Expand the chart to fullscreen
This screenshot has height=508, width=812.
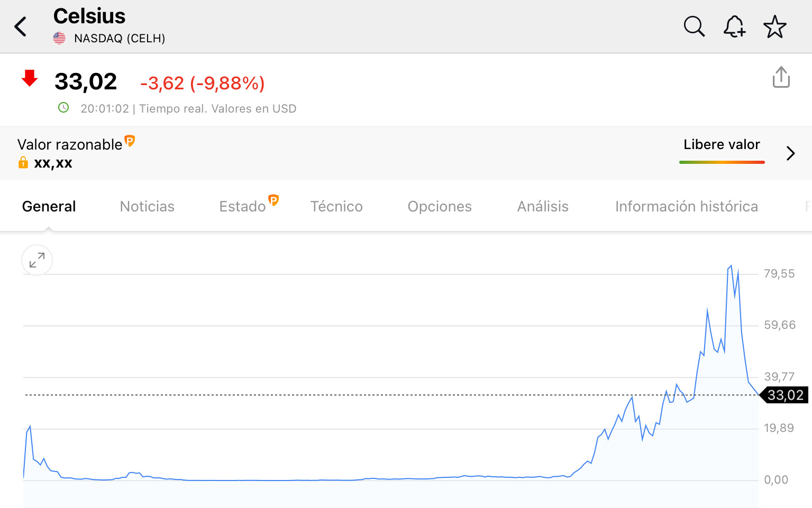tap(37, 260)
